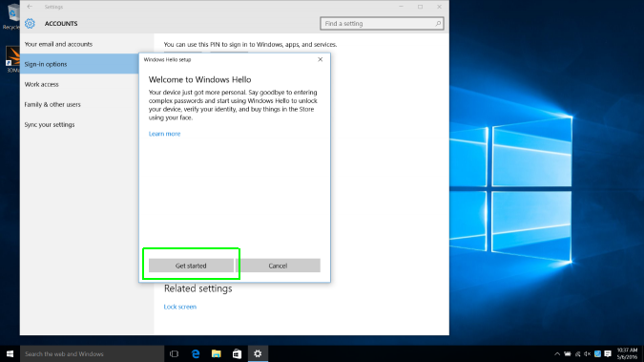Image resolution: width=644 pixels, height=362 pixels.
Task: Show hidden system tray icons
Action: (557, 353)
